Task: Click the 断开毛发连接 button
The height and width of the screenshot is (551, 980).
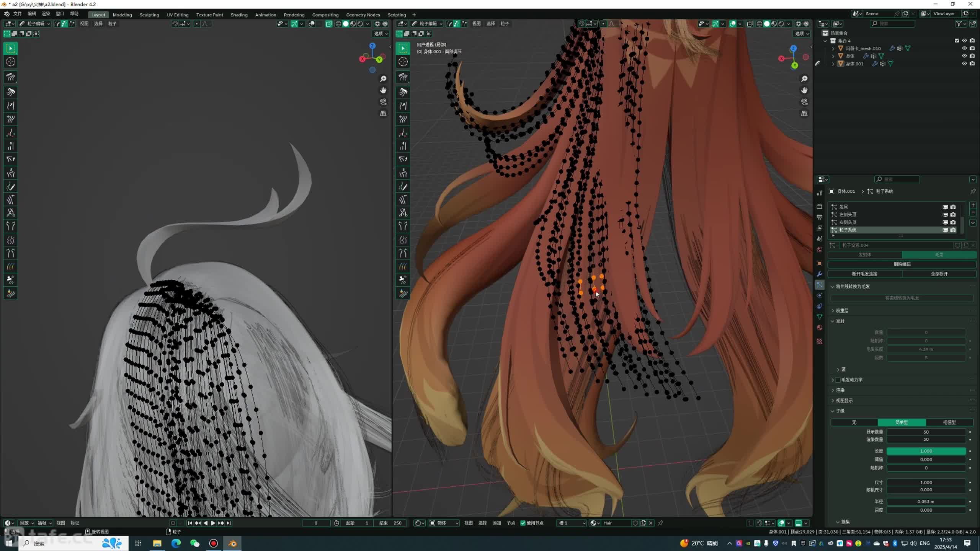Action: [x=865, y=274]
